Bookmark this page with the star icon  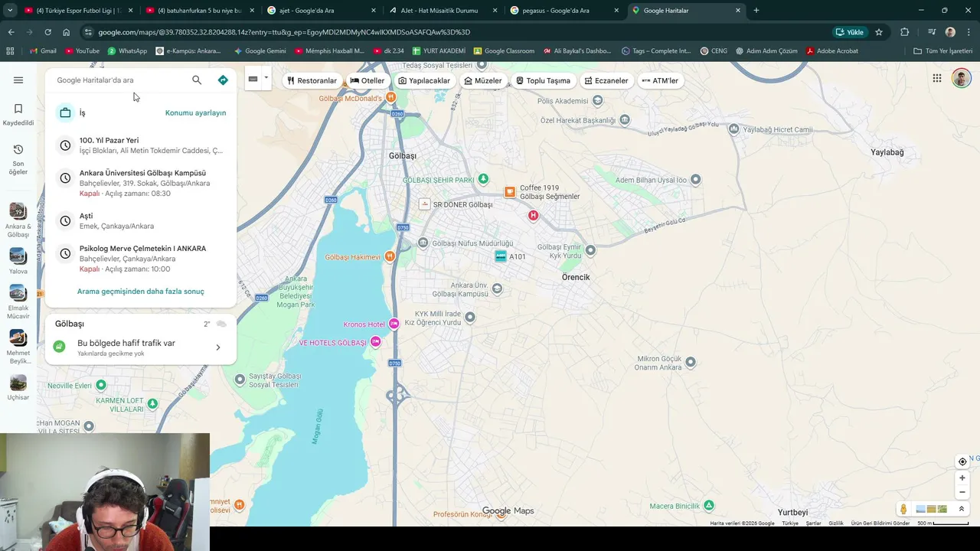click(x=879, y=32)
